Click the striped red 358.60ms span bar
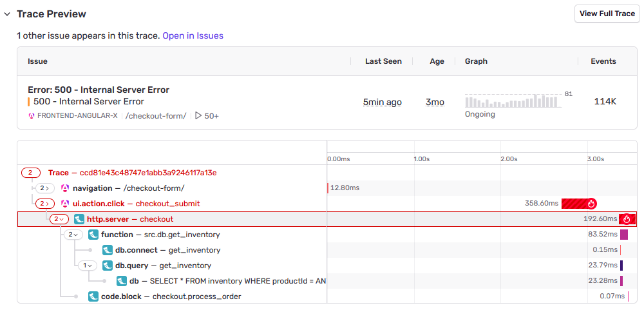This screenshot has width=644, height=310. (x=575, y=204)
